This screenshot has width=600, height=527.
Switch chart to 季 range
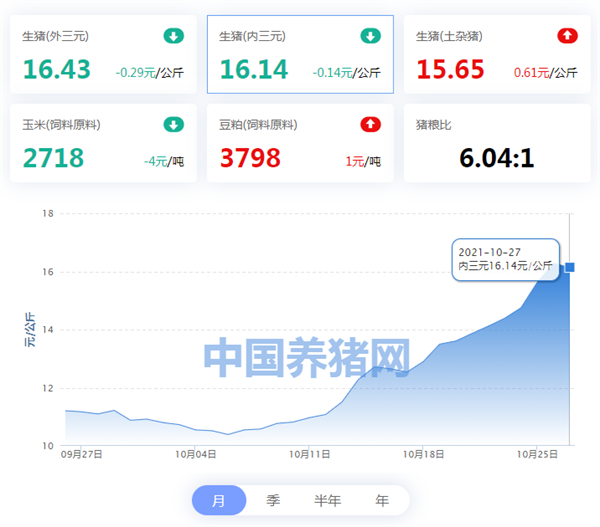tap(273, 500)
